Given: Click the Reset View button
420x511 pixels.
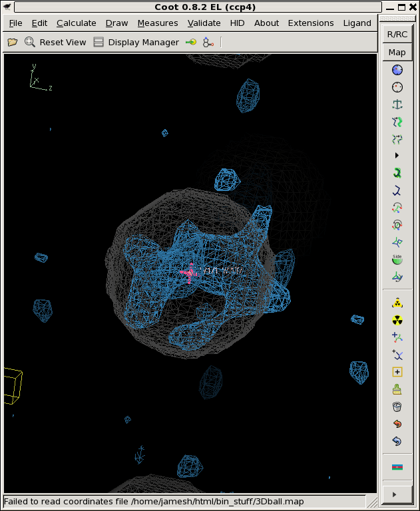Looking at the screenshot, I should coord(55,42).
